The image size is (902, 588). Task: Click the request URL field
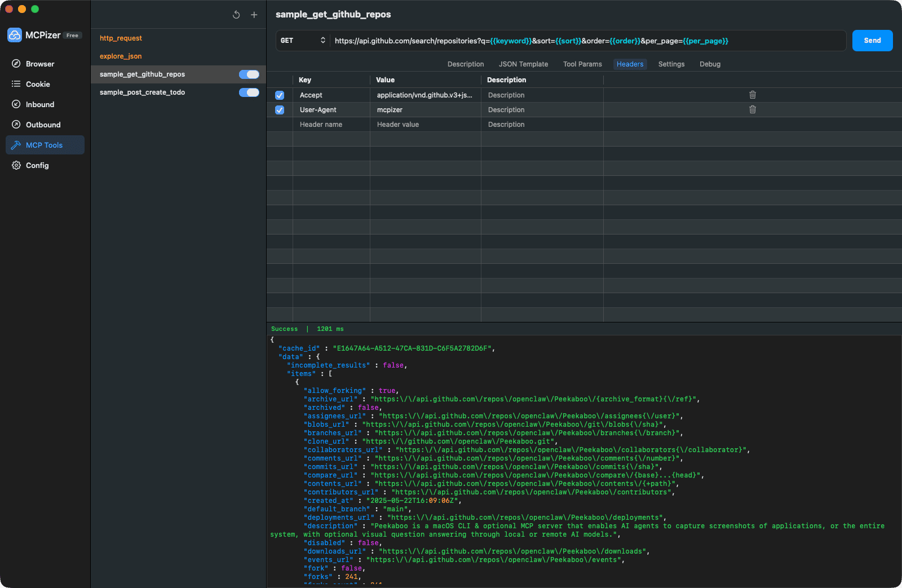pos(588,41)
